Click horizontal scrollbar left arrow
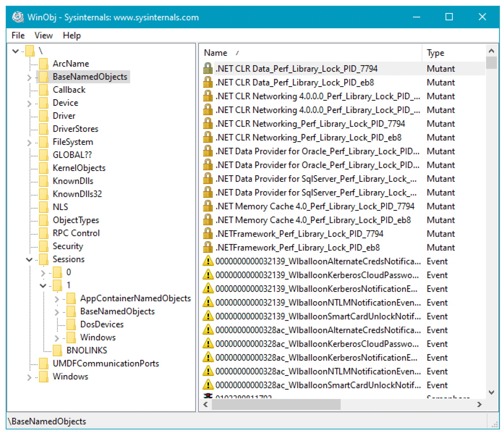Viewport: 504px width, 432px height. tap(206, 405)
